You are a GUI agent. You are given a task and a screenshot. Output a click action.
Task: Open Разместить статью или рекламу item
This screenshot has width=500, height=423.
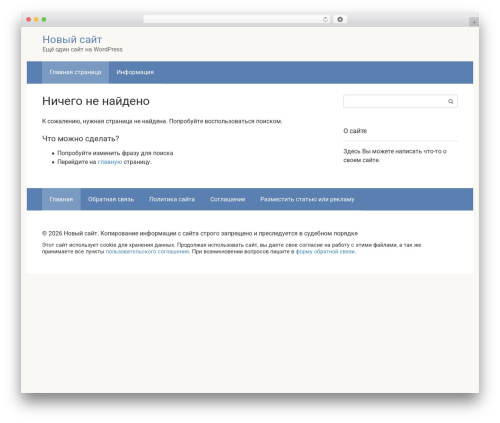tap(307, 199)
